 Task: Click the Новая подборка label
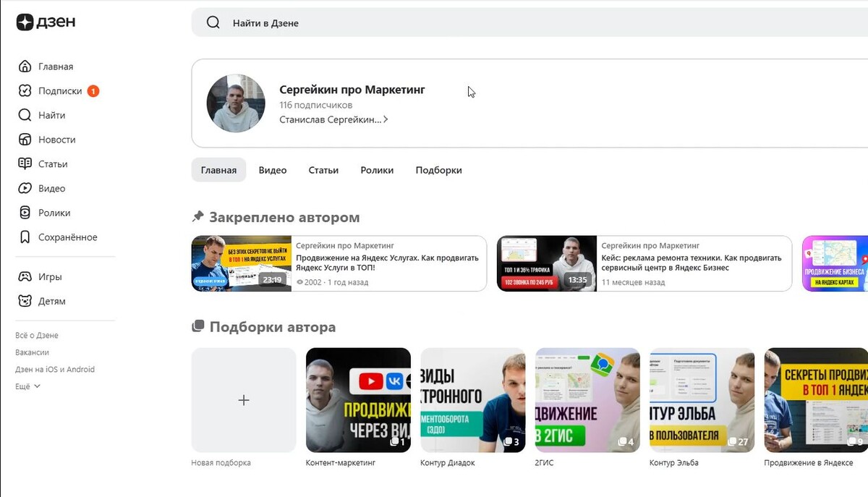[x=221, y=463]
